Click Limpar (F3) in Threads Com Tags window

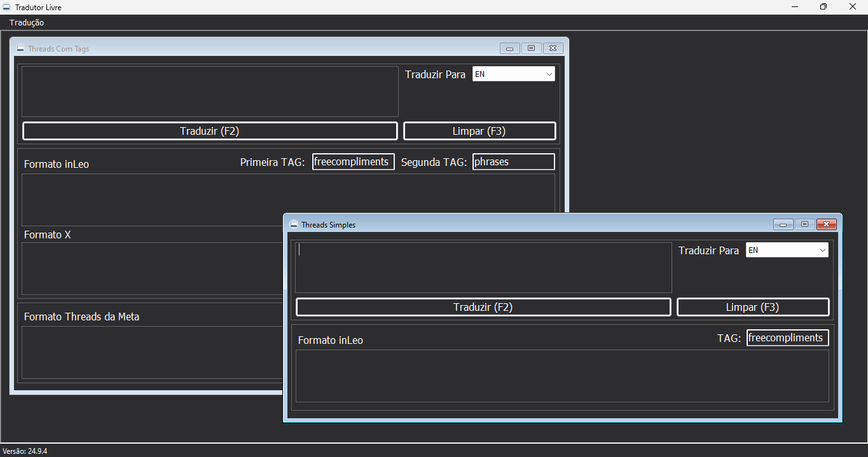pos(479,131)
